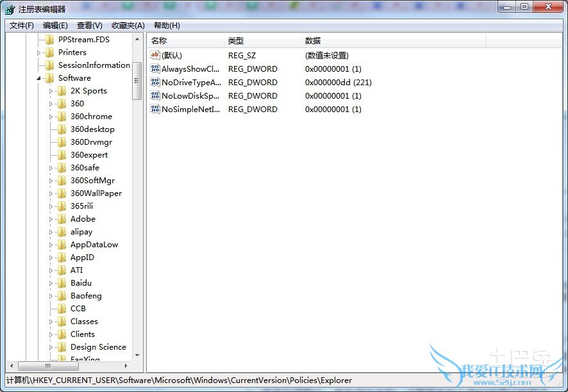Expand the Printers tree node
Viewport: 568px width, 392px height.
coord(38,53)
